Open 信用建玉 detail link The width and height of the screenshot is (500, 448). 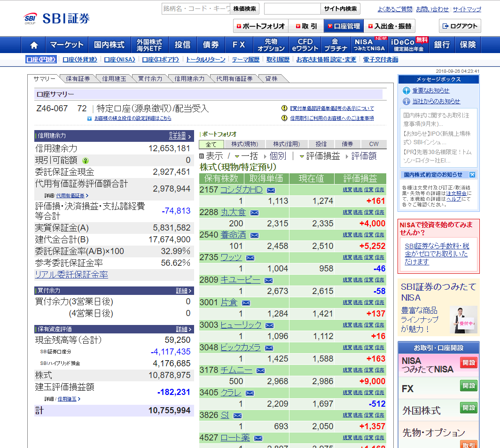tap(69, 399)
